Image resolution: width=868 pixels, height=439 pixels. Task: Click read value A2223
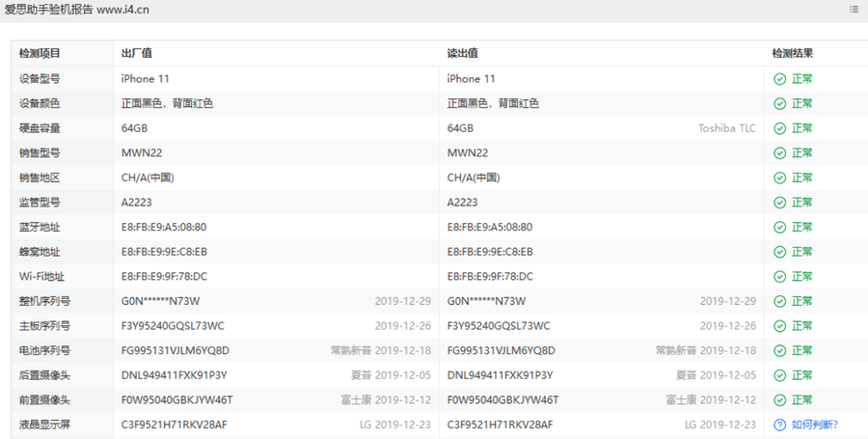point(462,202)
